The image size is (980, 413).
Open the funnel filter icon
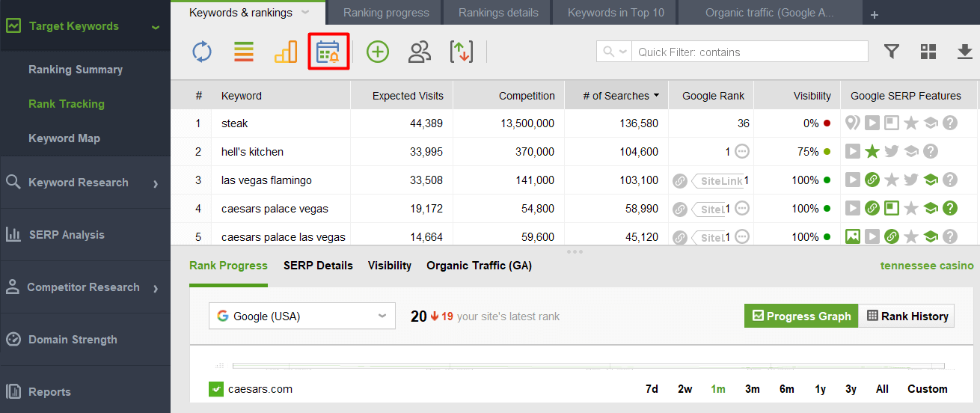pyautogui.click(x=891, y=52)
